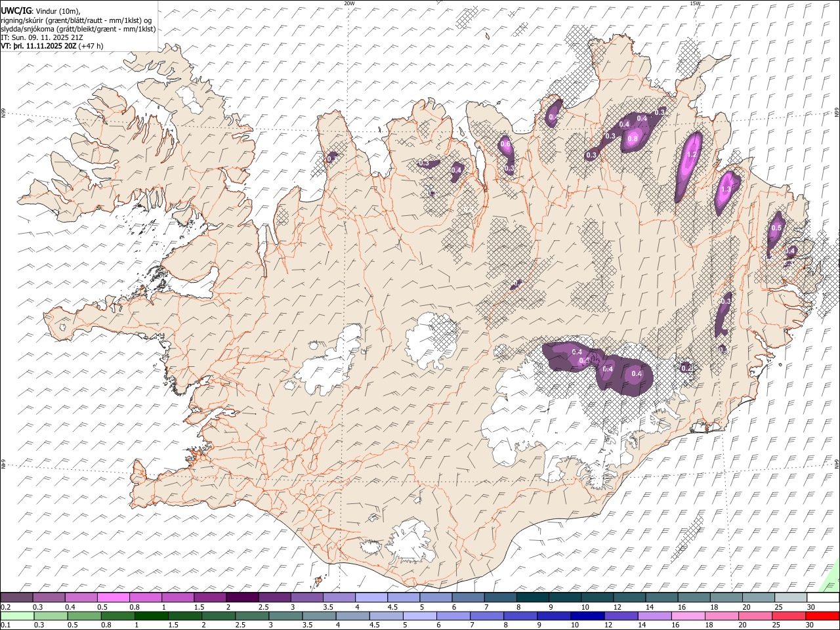Select the rain legend swatch labeled 2

(x=219, y=616)
